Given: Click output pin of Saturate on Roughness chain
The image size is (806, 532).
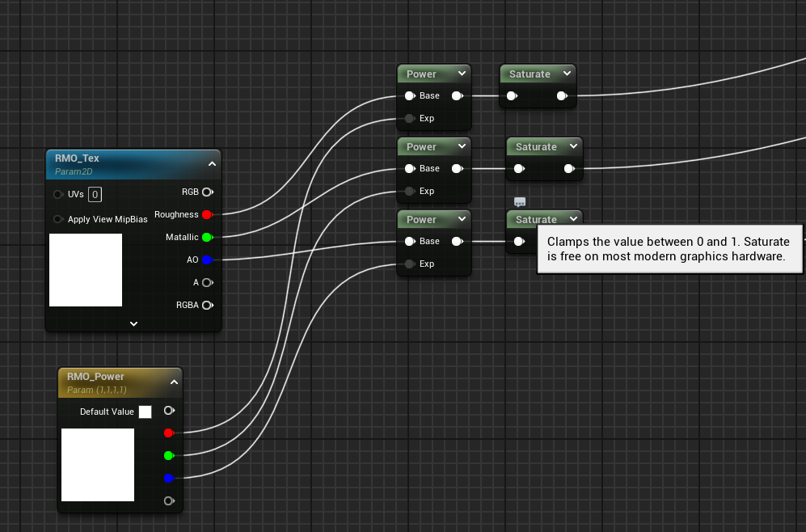Looking at the screenshot, I should pos(563,95).
